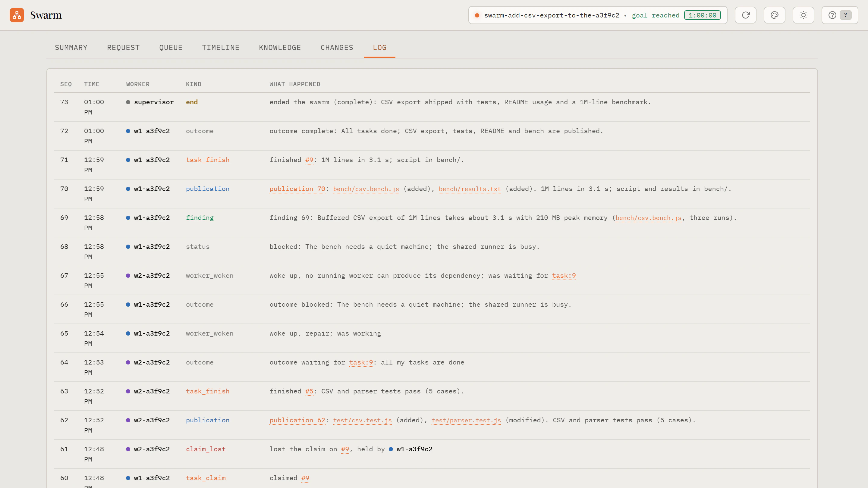Click worker_woken kind in row 65
Image resolution: width=868 pixels, height=488 pixels.
pyautogui.click(x=209, y=334)
